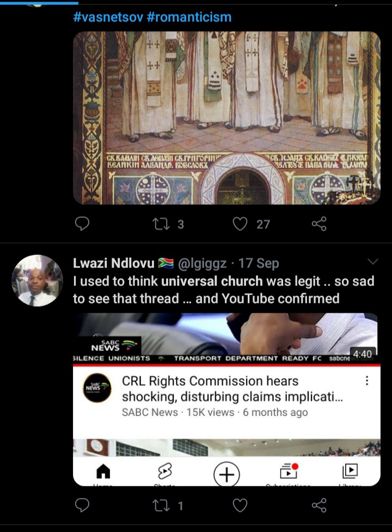Open the @lgiggz profile handle
This screenshot has width=392, height=532.
click(202, 264)
